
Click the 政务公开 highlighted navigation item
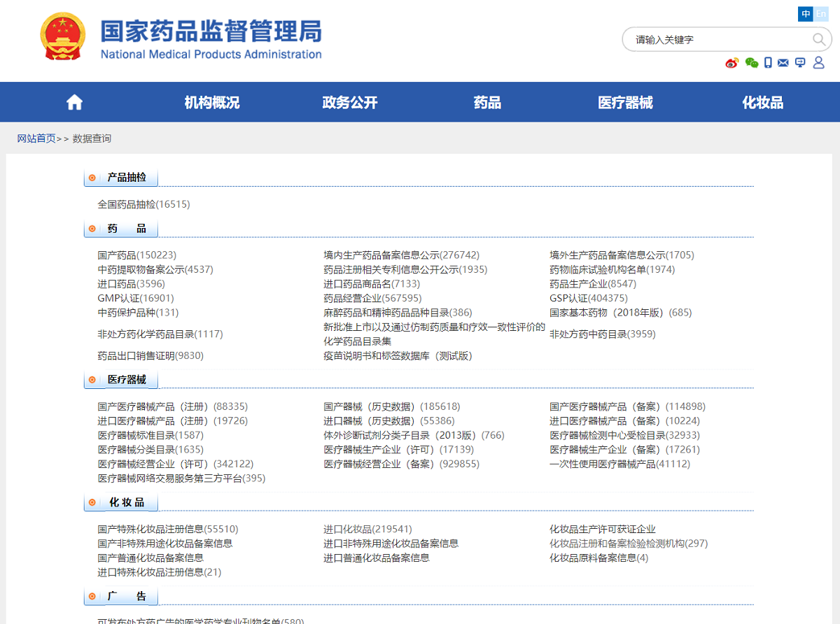point(350,101)
